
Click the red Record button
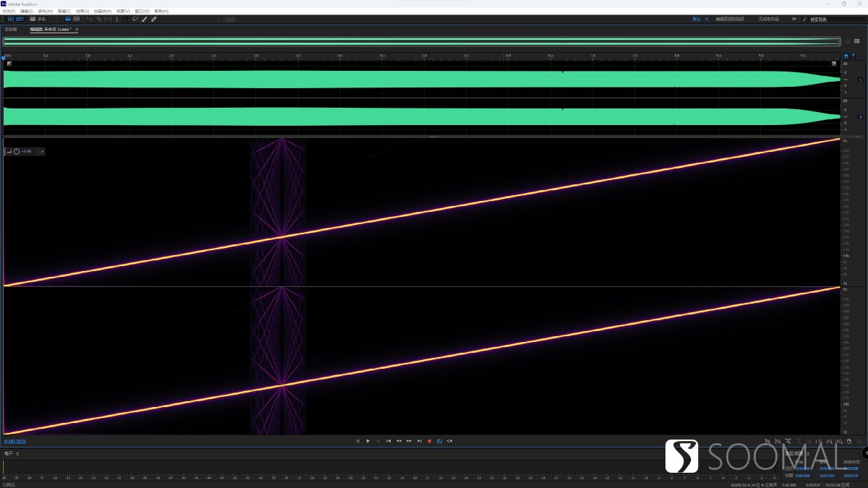429,441
